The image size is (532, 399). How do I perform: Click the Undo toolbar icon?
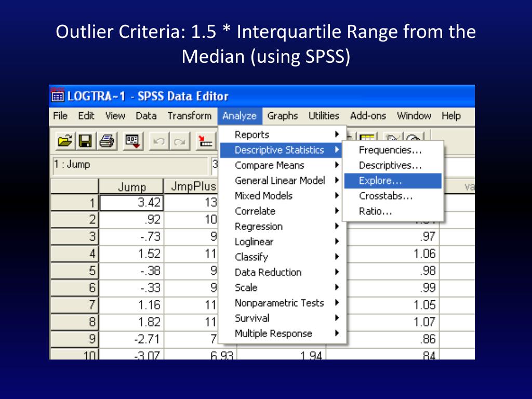pos(159,141)
